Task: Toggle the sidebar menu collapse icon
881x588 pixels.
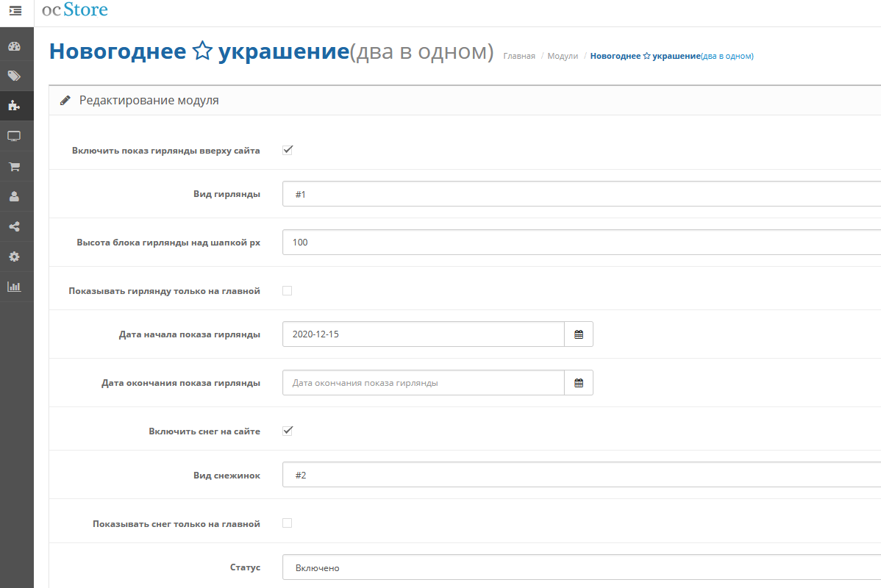Action: 15,11
